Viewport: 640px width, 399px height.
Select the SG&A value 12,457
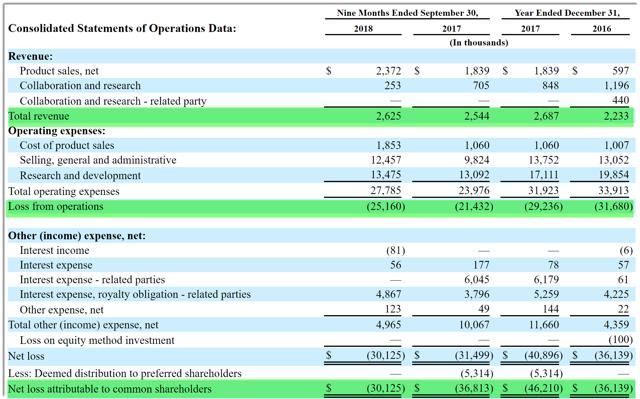coord(386,160)
